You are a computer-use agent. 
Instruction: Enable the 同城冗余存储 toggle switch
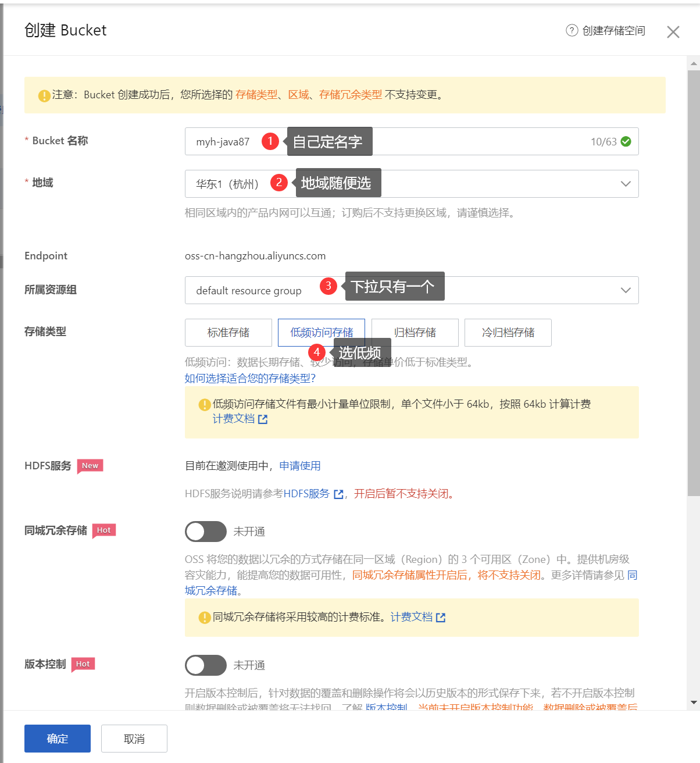[x=205, y=532]
